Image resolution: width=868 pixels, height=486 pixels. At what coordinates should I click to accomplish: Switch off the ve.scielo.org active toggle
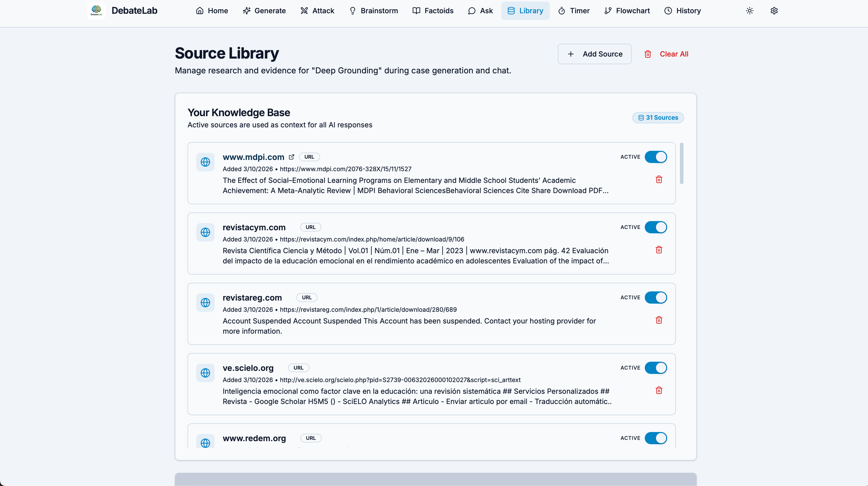coord(655,368)
